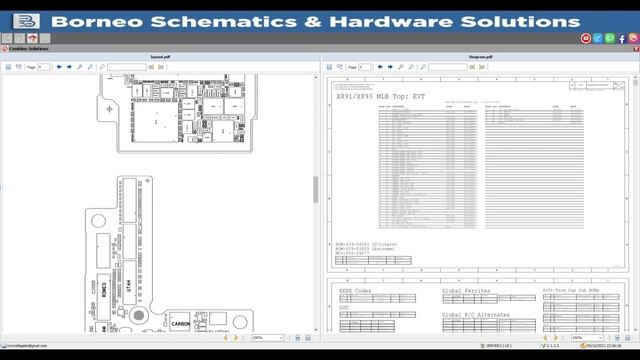The width and height of the screenshot is (640, 360).
Task: Click the first zoom magnifier in diagram.pdf toolbar
Action: pyautogui.click(x=401, y=67)
